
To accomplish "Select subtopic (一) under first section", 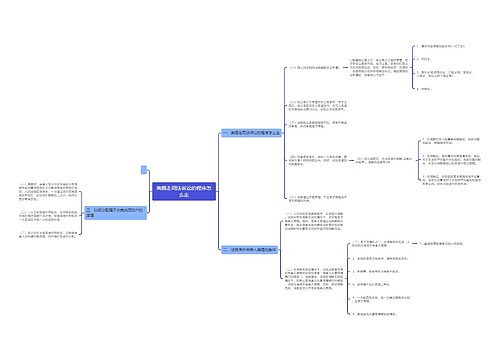I will (x=314, y=68).
